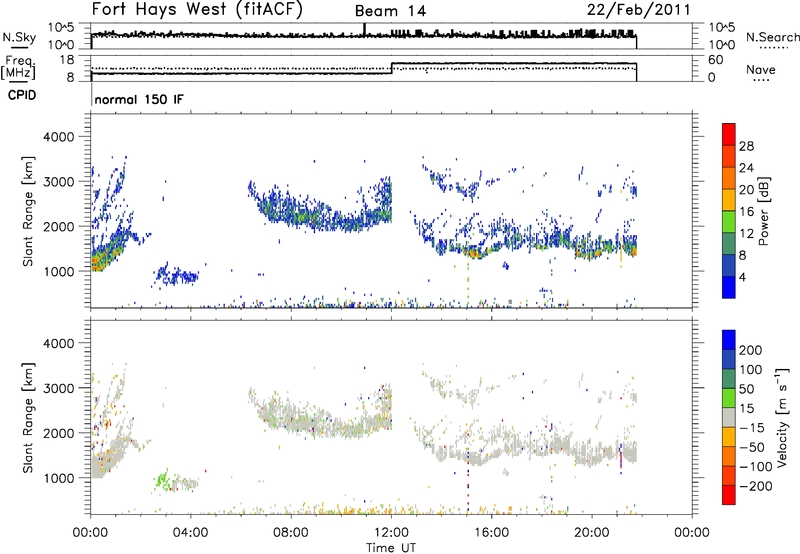This screenshot has width=800, height=554.
Task: Click the noise spike near 11:00 in N.Sky panel
Action: pos(364,30)
